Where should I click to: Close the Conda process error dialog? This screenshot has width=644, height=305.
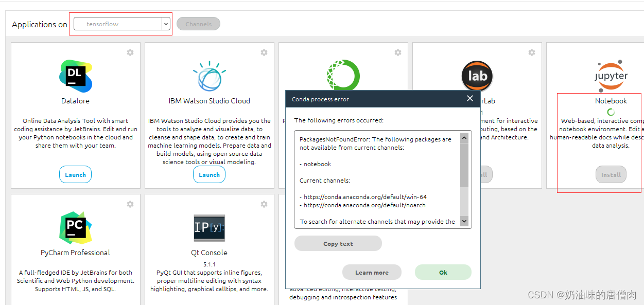point(469,99)
